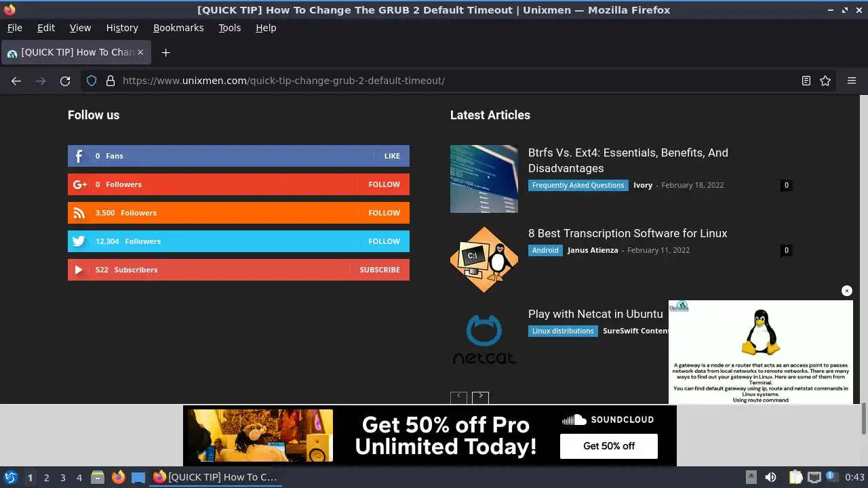Click Frequently Asked Questions category tag

[578, 185]
